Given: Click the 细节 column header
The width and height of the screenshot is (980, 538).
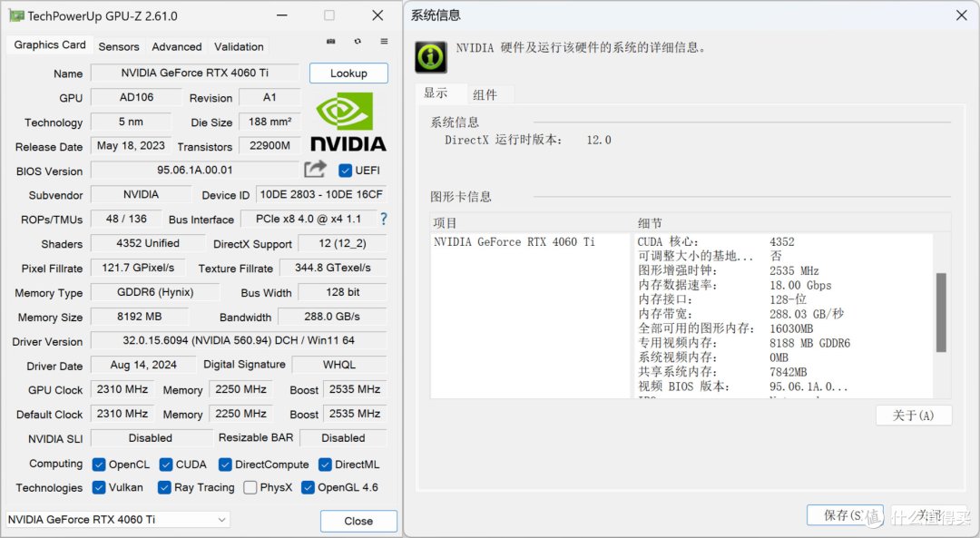Looking at the screenshot, I should pyautogui.click(x=792, y=223).
